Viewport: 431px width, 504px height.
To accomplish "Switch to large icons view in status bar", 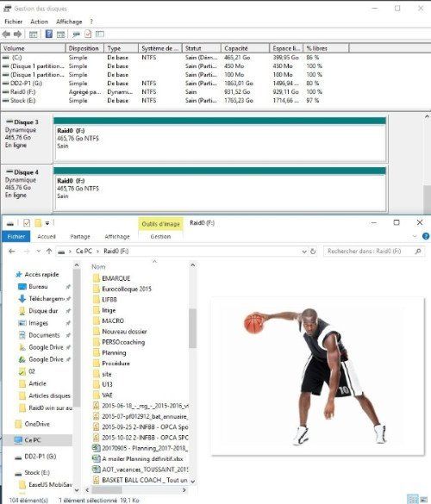I will pyautogui.click(x=423, y=500).
